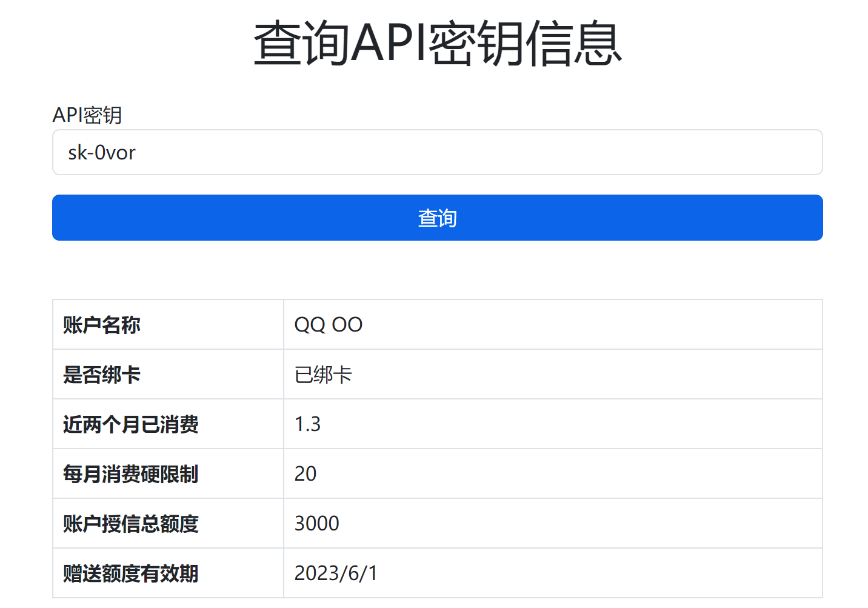Click the 赠送额度有效期 row label

pos(130,573)
